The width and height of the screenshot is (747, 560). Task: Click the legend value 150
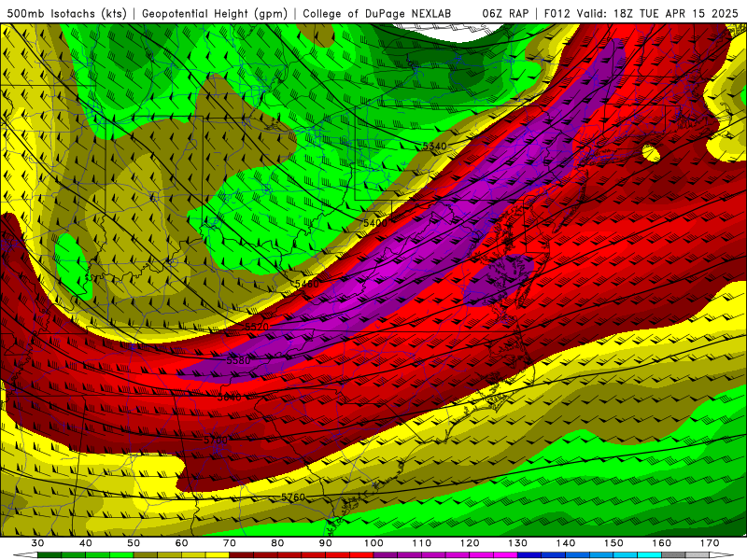pos(613,543)
